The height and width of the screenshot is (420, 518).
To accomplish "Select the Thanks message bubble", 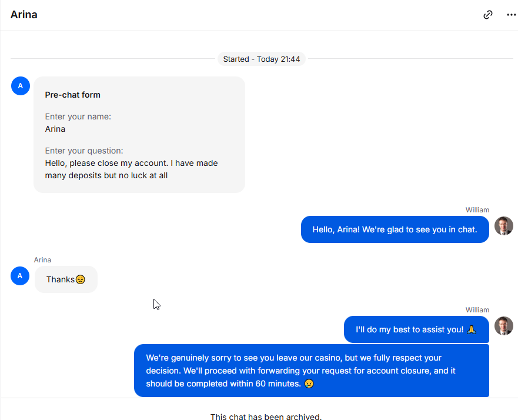I will pos(66,279).
